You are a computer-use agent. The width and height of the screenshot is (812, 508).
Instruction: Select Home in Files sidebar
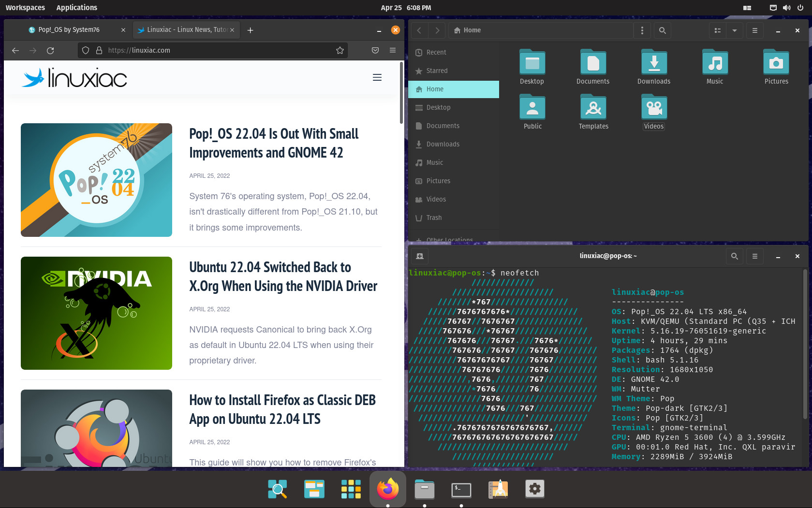[x=454, y=89]
